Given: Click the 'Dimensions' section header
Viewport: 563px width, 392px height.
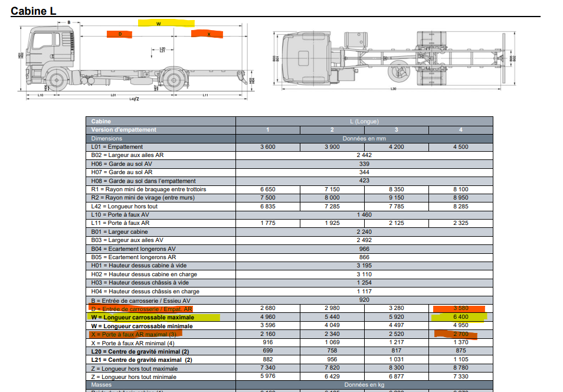Looking at the screenshot, I should [x=107, y=138].
